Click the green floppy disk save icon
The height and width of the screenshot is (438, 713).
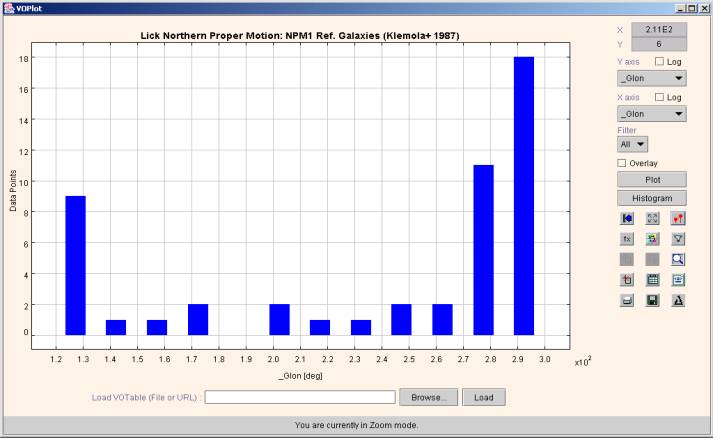[x=652, y=300]
